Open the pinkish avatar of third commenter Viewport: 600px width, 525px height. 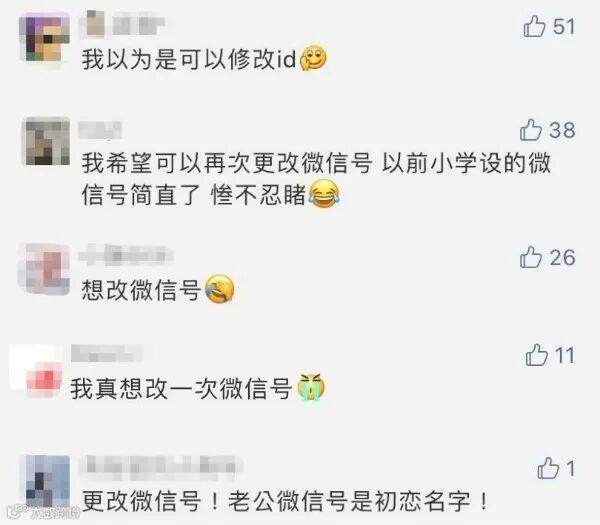pos(44,268)
